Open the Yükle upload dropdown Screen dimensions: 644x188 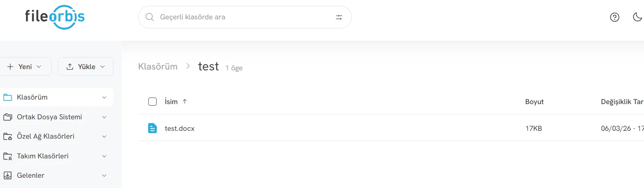coord(85,67)
